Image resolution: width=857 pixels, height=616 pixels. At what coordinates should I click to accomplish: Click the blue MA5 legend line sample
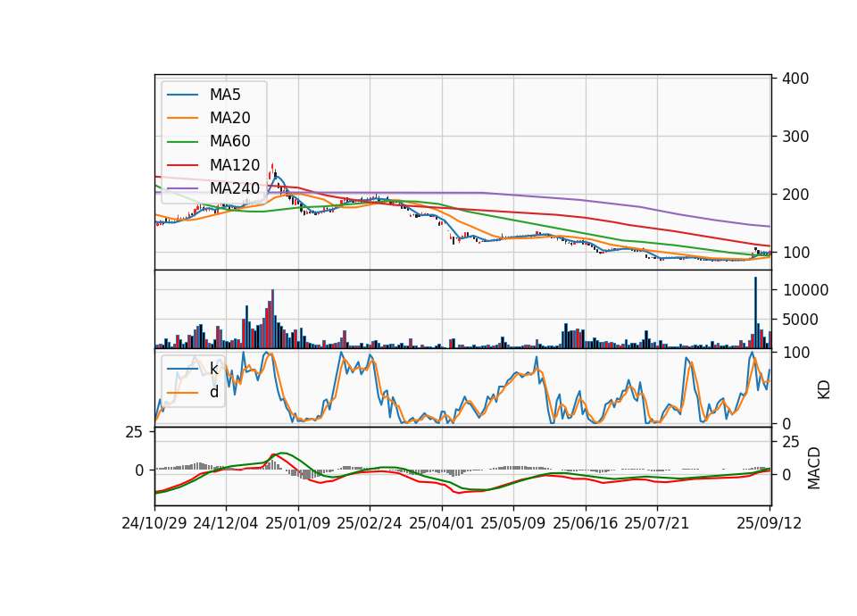click(182, 96)
